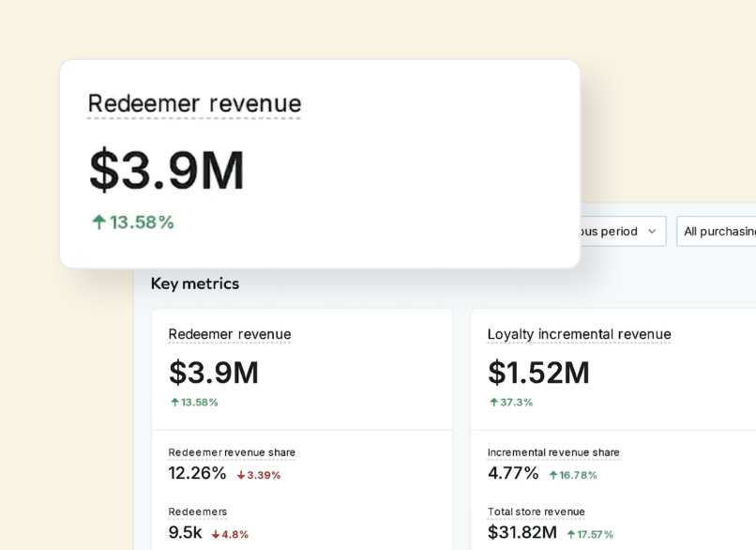
Task: Click the Loyalty incremental revenue label
Action: point(579,334)
